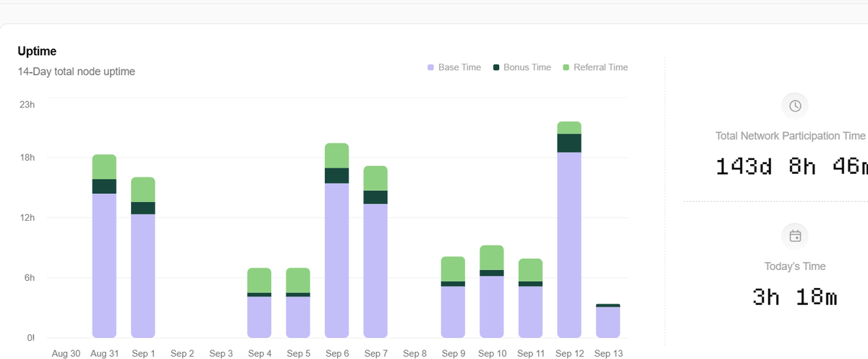
Task: Click the Total Network Participation Time label
Action: pyautogui.click(x=791, y=135)
